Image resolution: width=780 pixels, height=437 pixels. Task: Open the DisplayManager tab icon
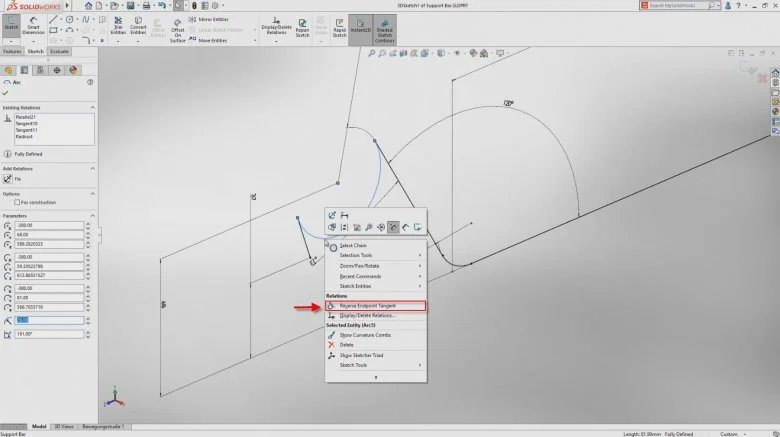click(x=73, y=70)
